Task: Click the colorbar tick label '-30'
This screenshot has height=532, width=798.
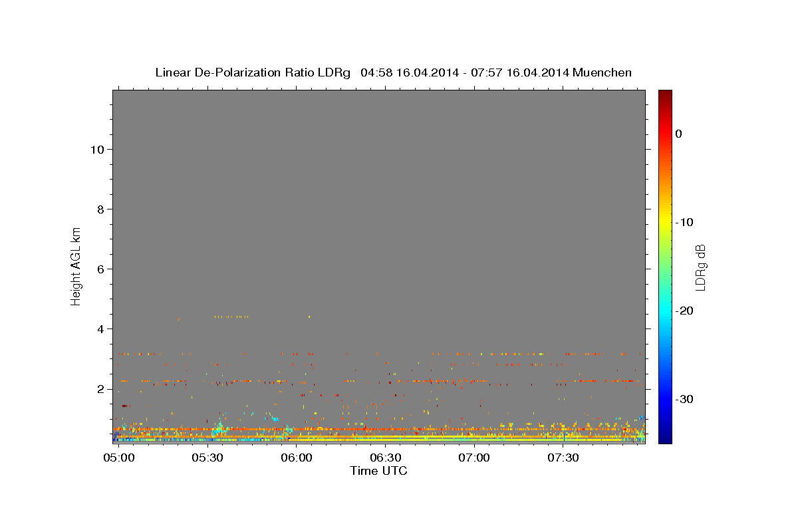Action: [684, 399]
